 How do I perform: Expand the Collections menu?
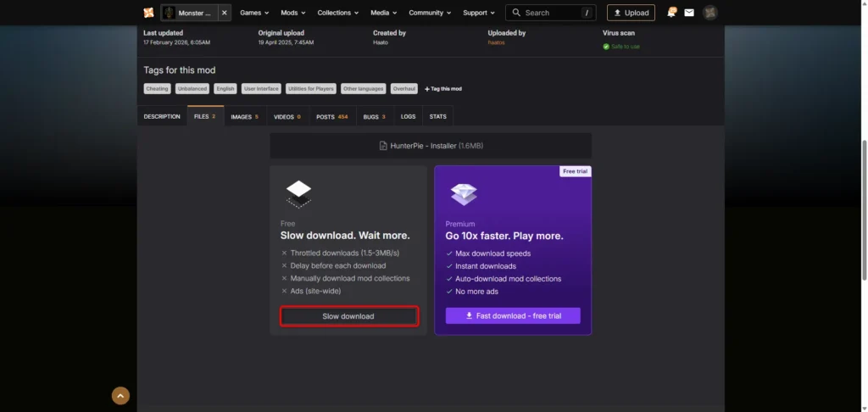pyautogui.click(x=337, y=13)
